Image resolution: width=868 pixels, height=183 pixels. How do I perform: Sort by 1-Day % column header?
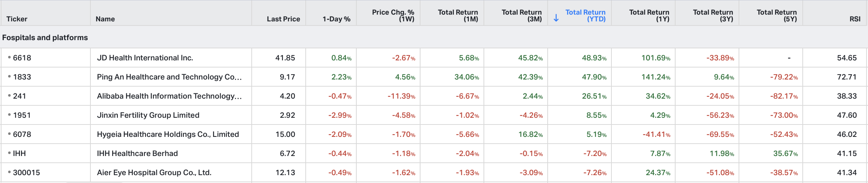click(x=336, y=19)
